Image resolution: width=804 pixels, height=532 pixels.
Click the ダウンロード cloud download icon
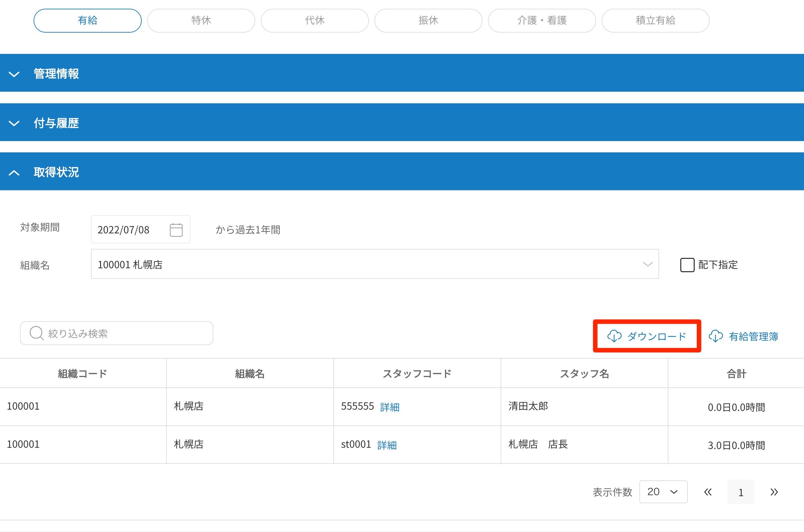coord(614,336)
